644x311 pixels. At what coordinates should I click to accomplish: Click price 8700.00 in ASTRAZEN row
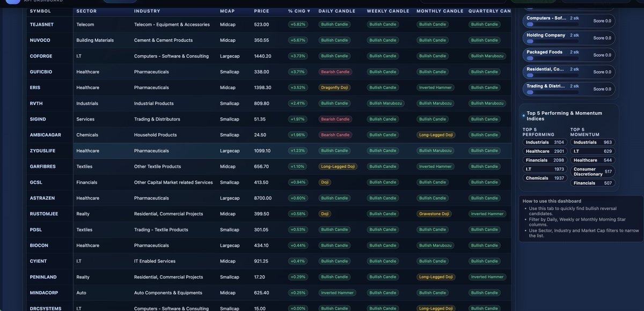click(x=263, y=198)
